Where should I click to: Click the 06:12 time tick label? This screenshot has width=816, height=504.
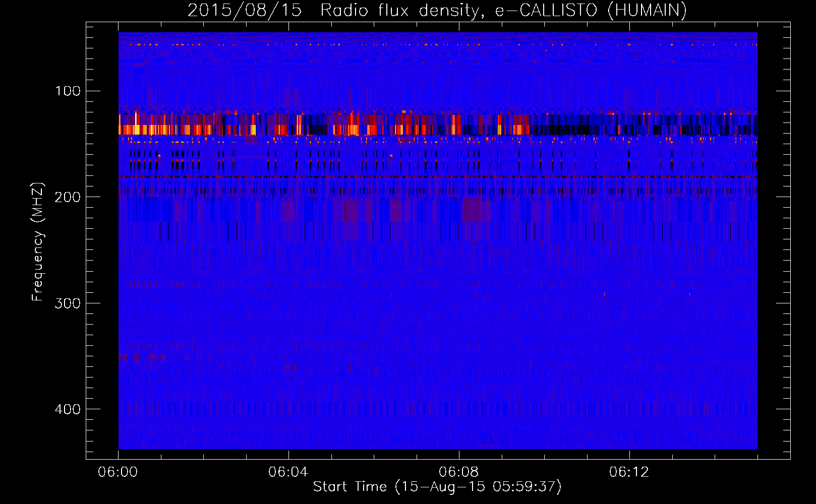(x=629, y=472)
